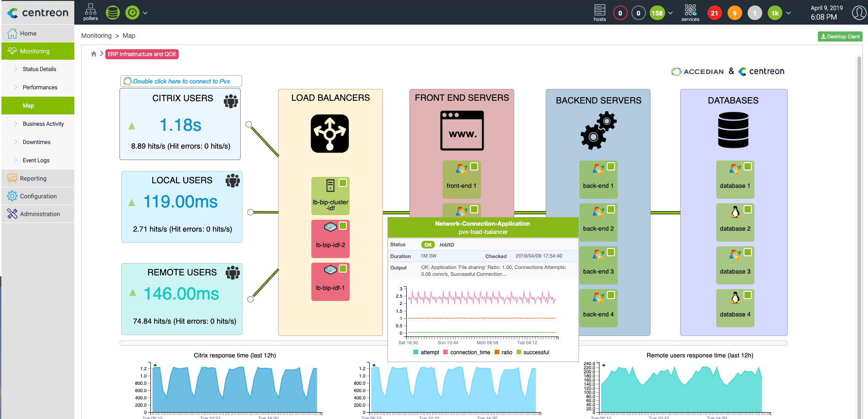Toggle status box on front-end 1
This screenshot has height=419, width=868.
coord(474,166)
